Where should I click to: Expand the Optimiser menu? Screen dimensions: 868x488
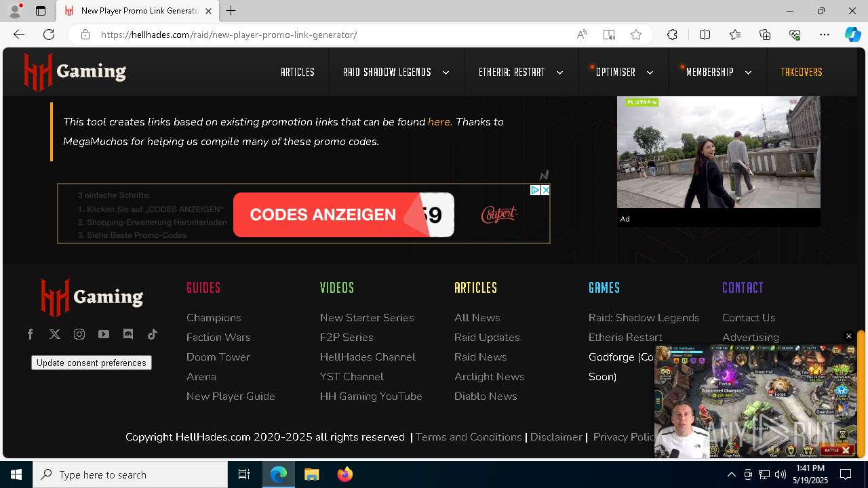[x=650, y=73]
